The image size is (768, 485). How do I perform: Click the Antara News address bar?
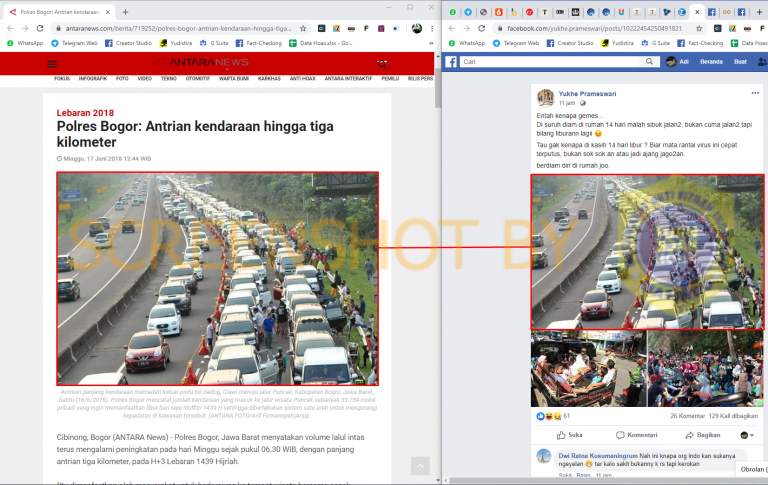pos(179,28)
